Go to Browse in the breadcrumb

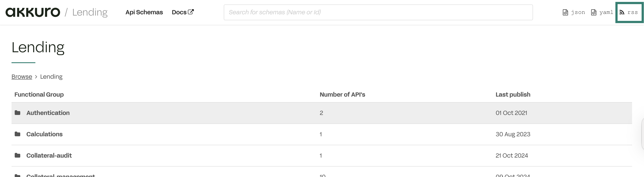tap(22, 77)
